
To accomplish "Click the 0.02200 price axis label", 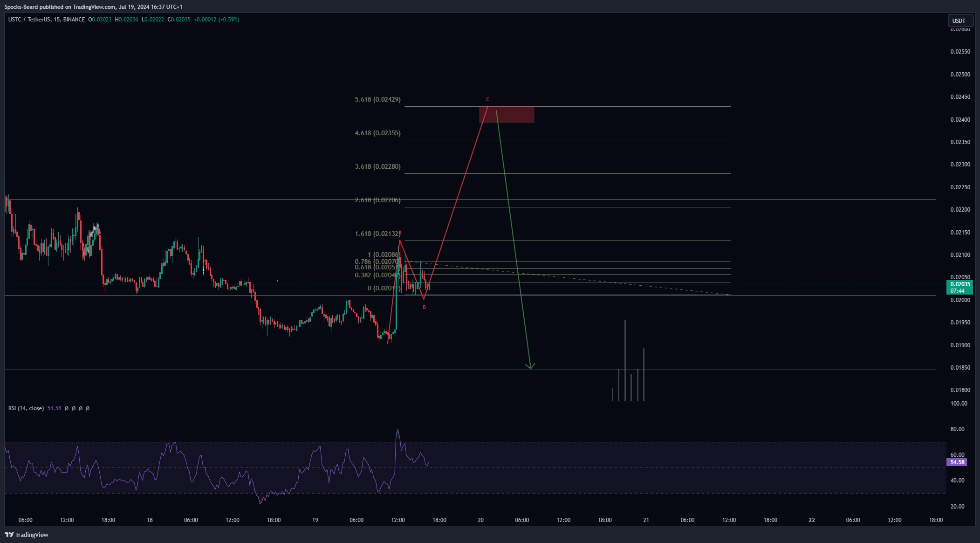I will point(960,210).
